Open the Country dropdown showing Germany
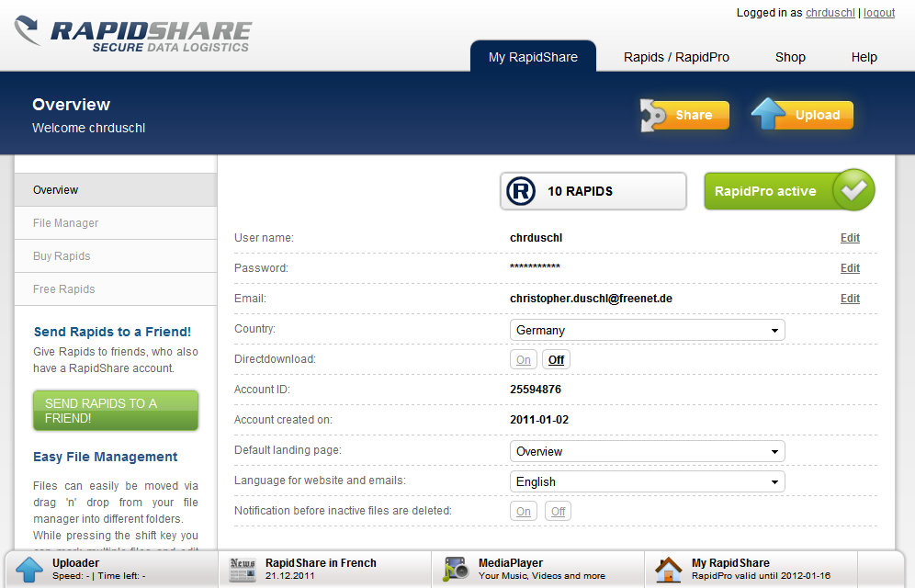Image resolution: width=915 pixels, height=588 pixels. coord(647,330)
